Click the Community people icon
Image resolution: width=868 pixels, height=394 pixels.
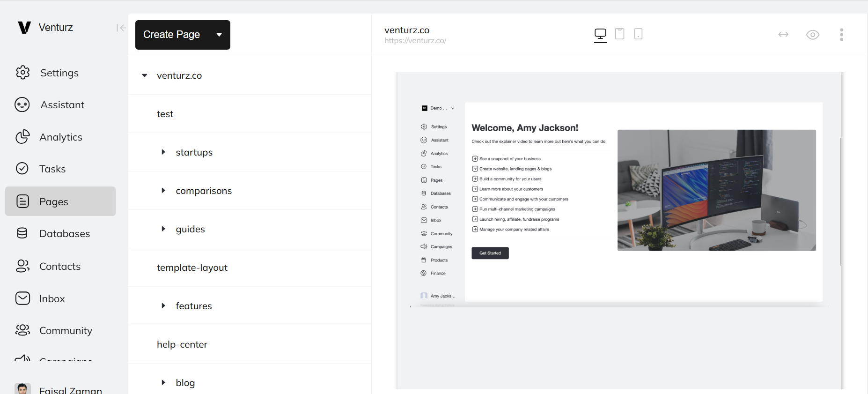point(22,330)
